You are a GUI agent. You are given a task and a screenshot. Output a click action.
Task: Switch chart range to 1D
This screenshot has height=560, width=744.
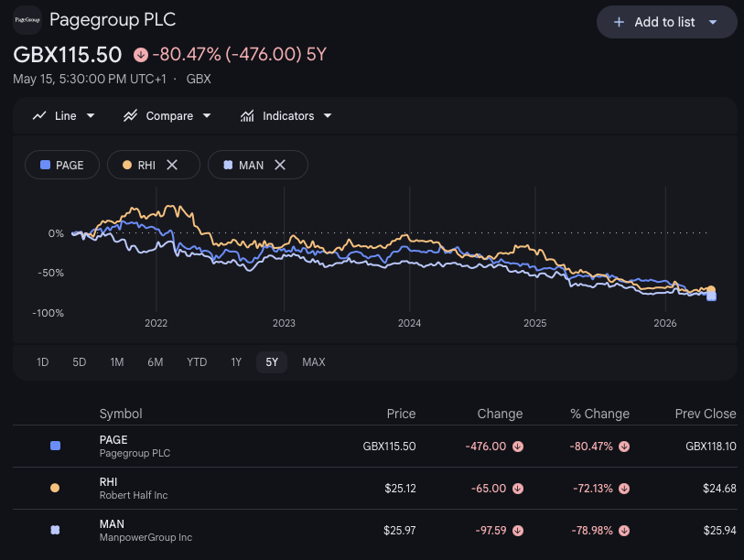[x=43, y=362]
